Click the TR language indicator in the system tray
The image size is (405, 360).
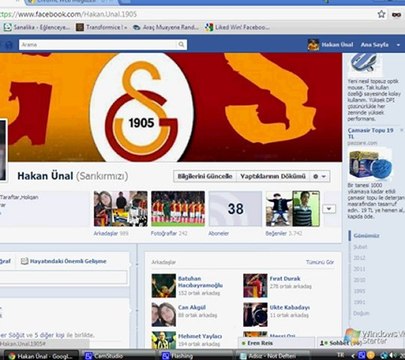click(341, 355)
